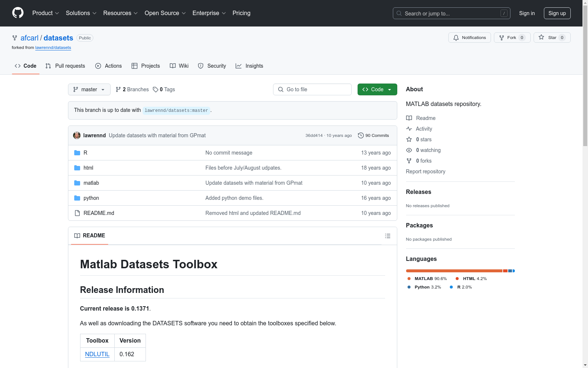Expand the master branch dropdown
Viewport: 588px width, 368px height.
89,89
